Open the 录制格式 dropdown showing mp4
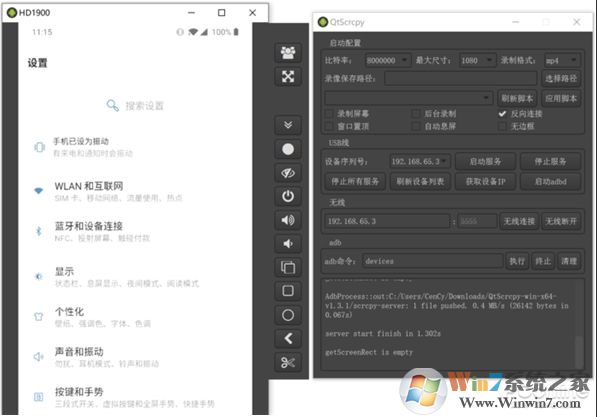 562,60
